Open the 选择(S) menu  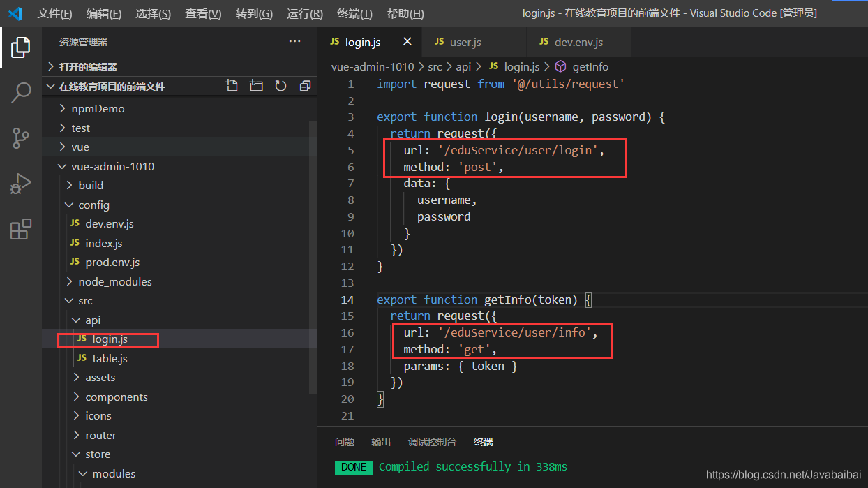(153, 14)
